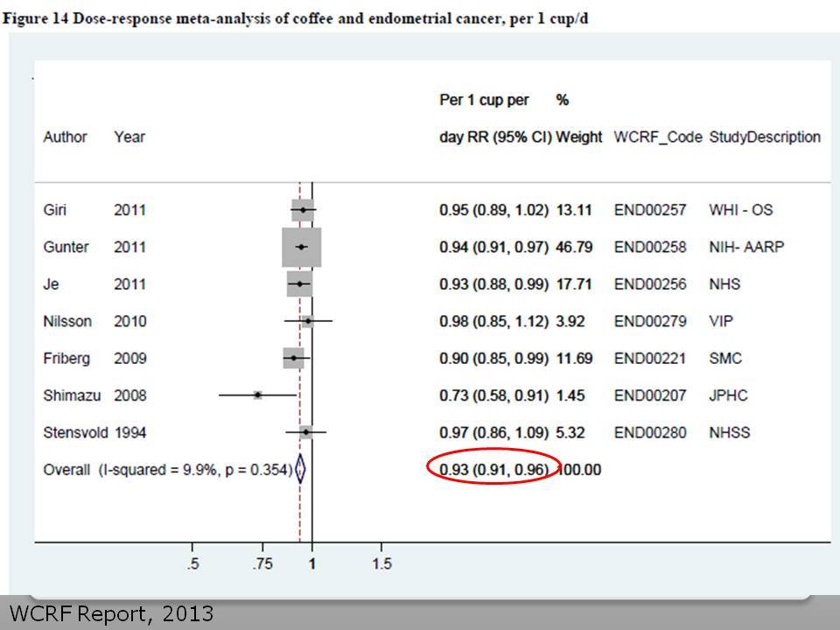
Task: Click the 'day RR (95% CI)' header
Action: [x=495, y=137]
